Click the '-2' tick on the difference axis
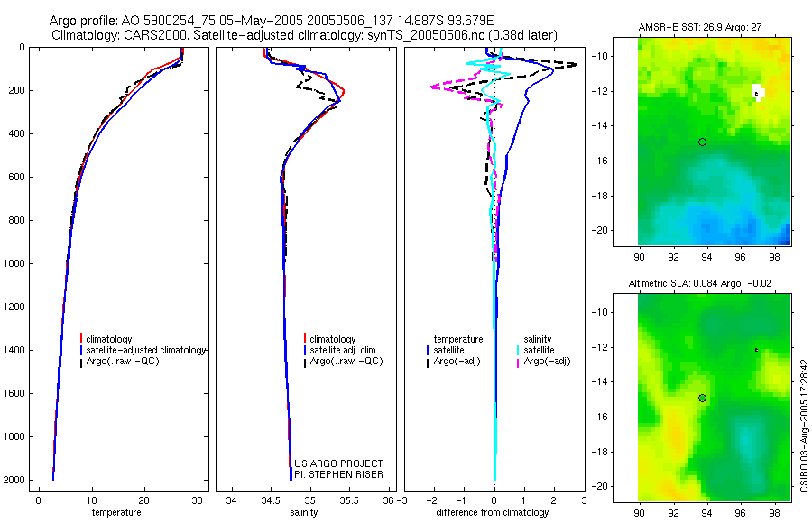812x523 pixels. pyautogui.click(x=433, y=500)
